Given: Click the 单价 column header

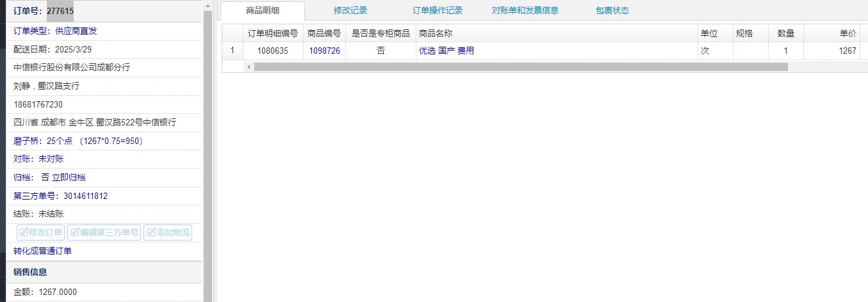Looking at the screenshot, I should (x=832, y=33).
